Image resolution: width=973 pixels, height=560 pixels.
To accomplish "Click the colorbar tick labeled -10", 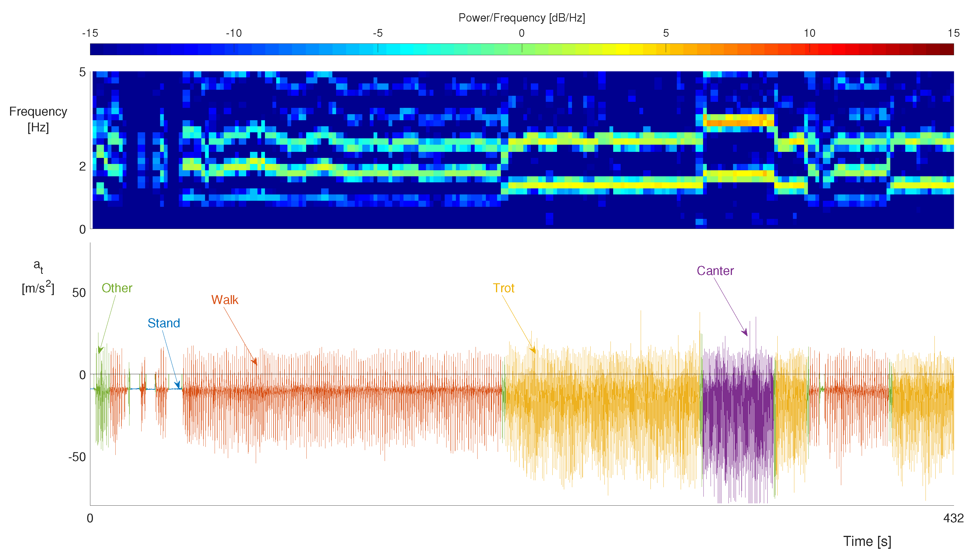I will point(234,33).
